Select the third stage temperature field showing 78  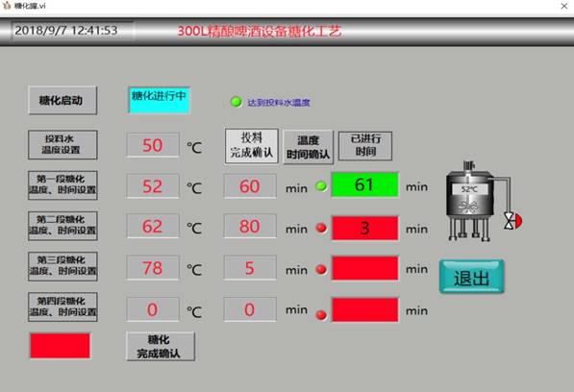[x=153, y=268]
